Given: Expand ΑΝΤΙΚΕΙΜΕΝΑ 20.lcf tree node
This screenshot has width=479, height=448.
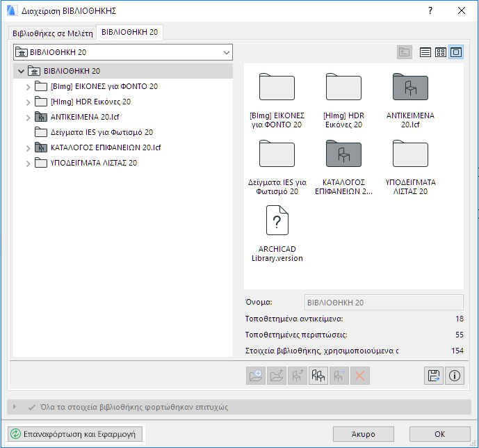Looking at the screenshot, I should click(x=28, y=118).
